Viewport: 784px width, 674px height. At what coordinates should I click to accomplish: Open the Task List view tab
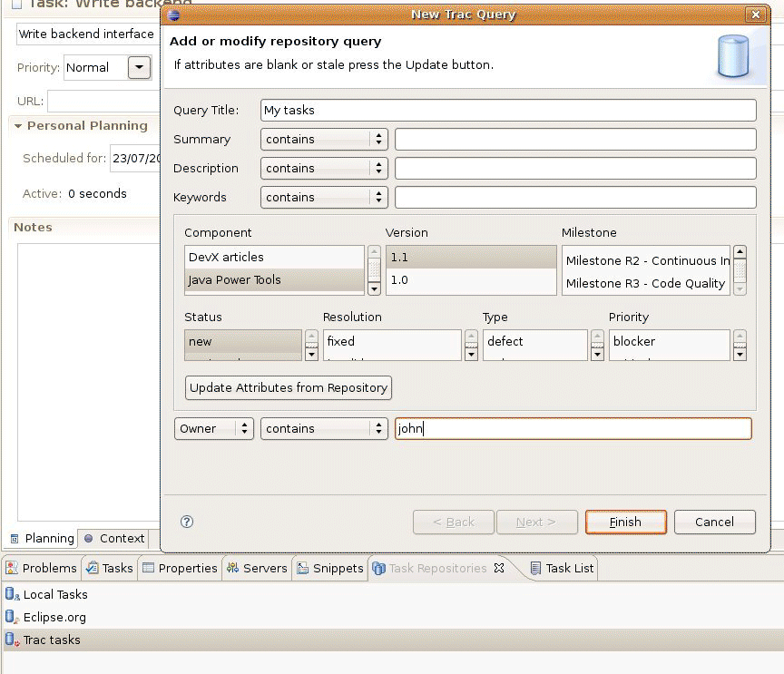click(x=563, y=568)
